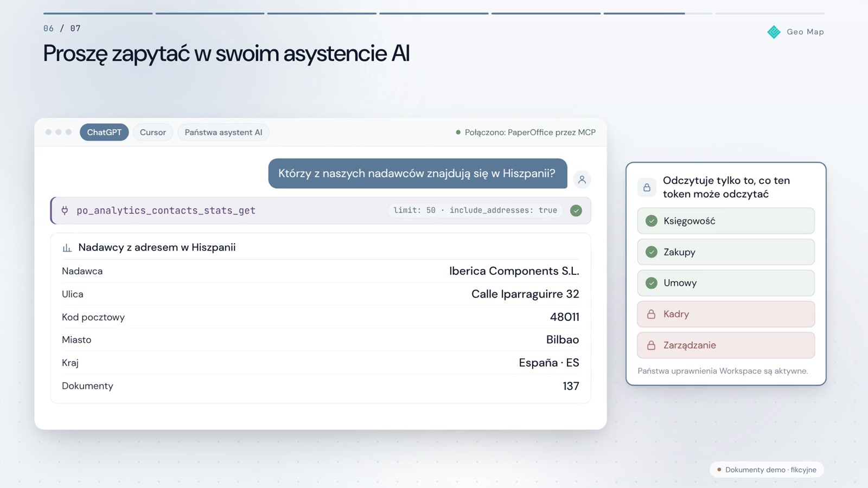This screenshot has width=868, height=488.
Task: Click the limit: 50 include_addresses parameter chip
Action: (x=475, y=210)
